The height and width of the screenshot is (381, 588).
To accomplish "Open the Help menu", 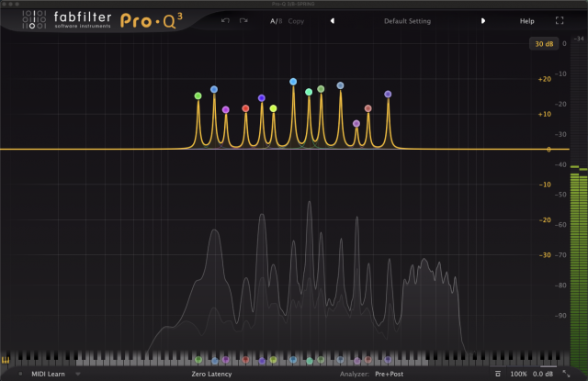I will coord(526,20).
